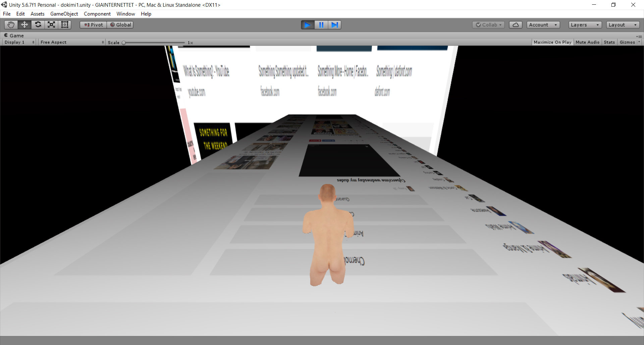Image resolution: width=644 pixels, height=345 pixels.
Task: Toggle the Stats overlay
Action: (609, 42)
